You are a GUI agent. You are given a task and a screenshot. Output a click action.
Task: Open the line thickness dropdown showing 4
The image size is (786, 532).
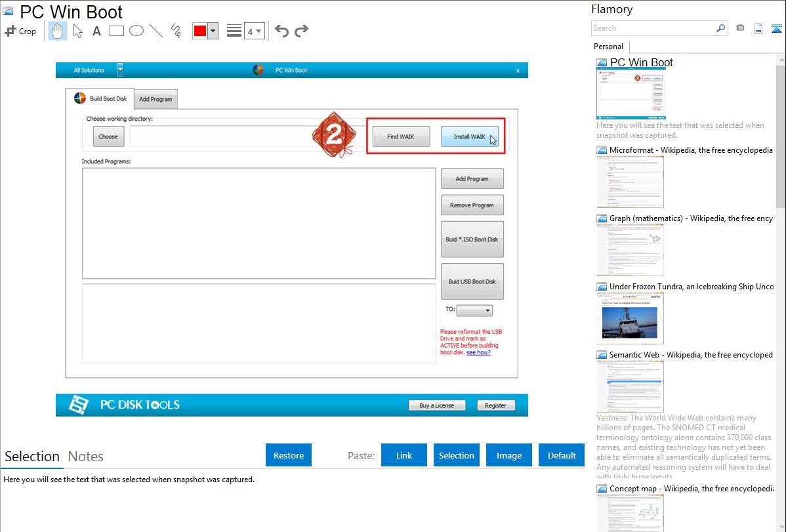(254, 31)
